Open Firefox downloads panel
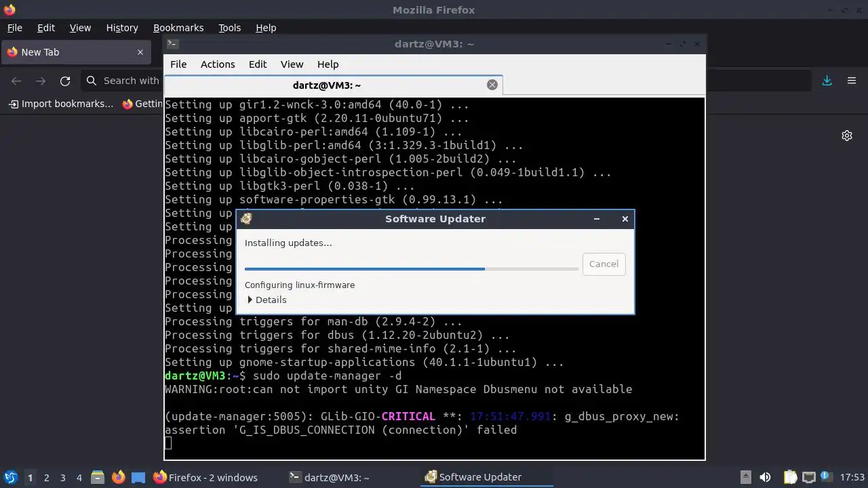 [x=827, y=81]
